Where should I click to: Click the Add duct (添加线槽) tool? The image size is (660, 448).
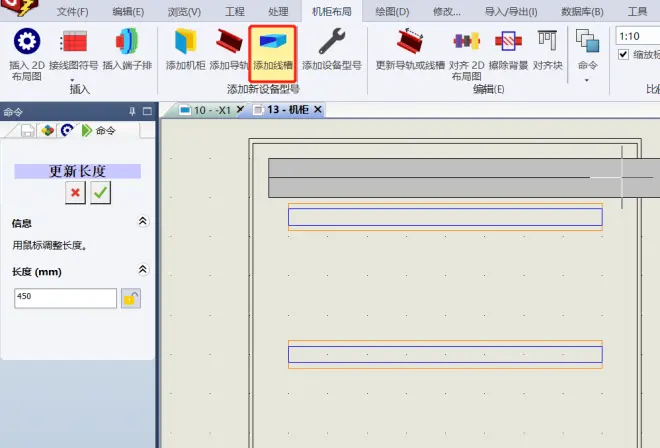point(273,53)
